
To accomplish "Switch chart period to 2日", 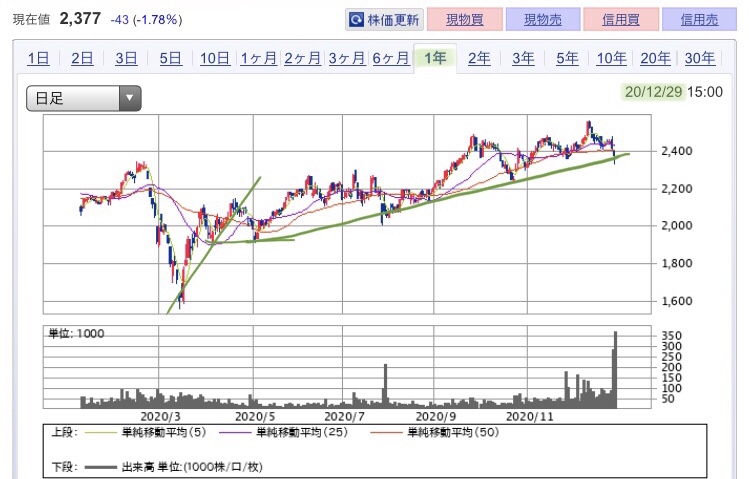I will point(82,58).
